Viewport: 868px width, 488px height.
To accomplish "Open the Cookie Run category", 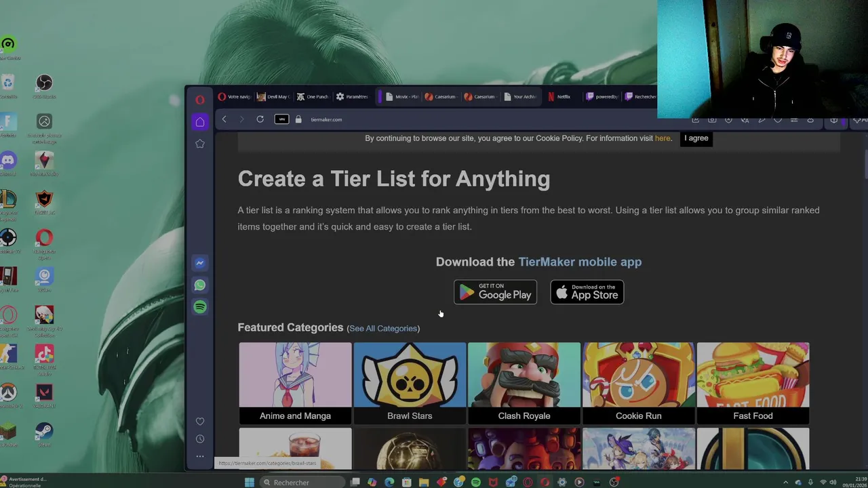I will tap(639, 383).
